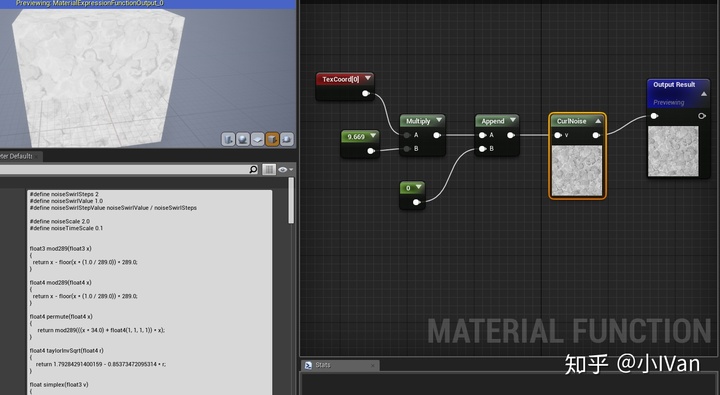
Task: Click the CurlNoise input pin v
Action: [557, 135]
